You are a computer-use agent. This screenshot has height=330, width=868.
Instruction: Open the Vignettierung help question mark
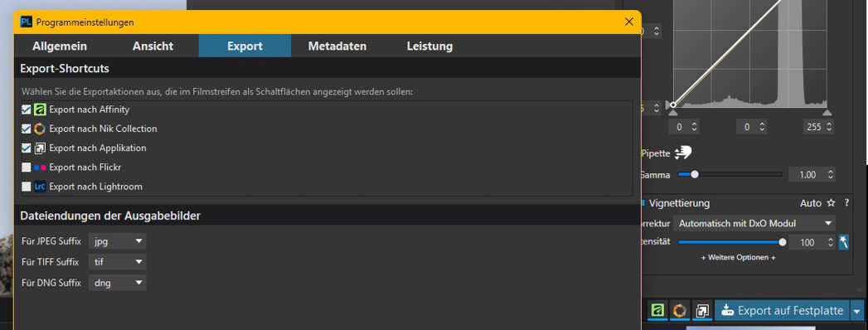coord(846,203)
